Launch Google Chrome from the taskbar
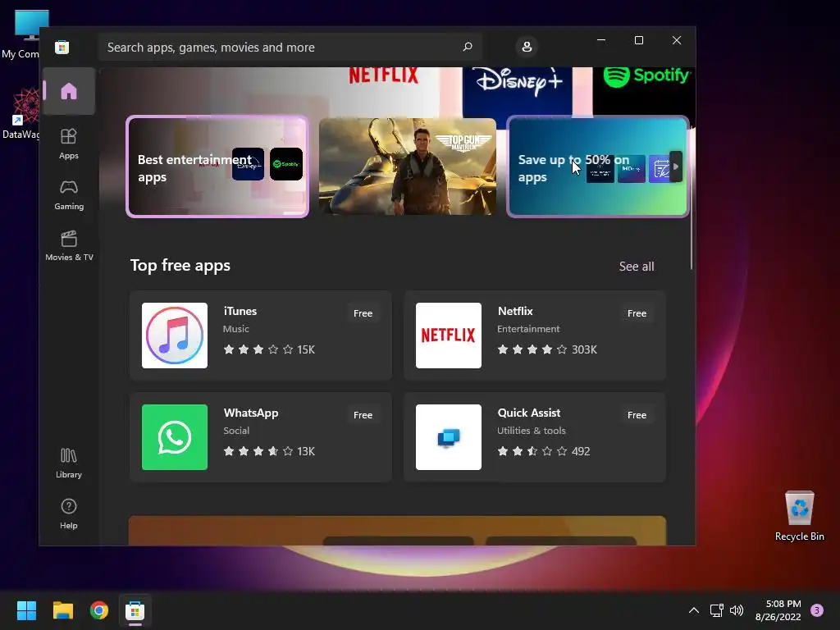 click(99, 610)
